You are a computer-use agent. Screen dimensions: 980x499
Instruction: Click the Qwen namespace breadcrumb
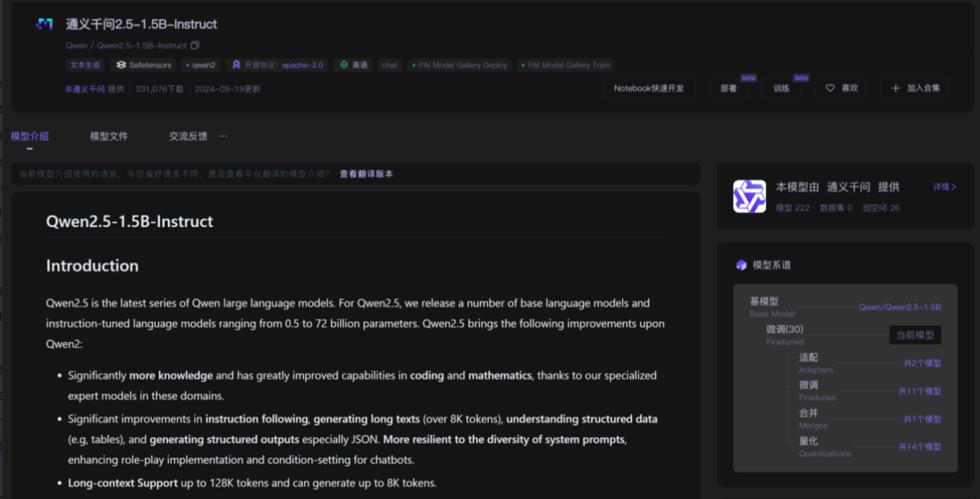tap(76, 45)
